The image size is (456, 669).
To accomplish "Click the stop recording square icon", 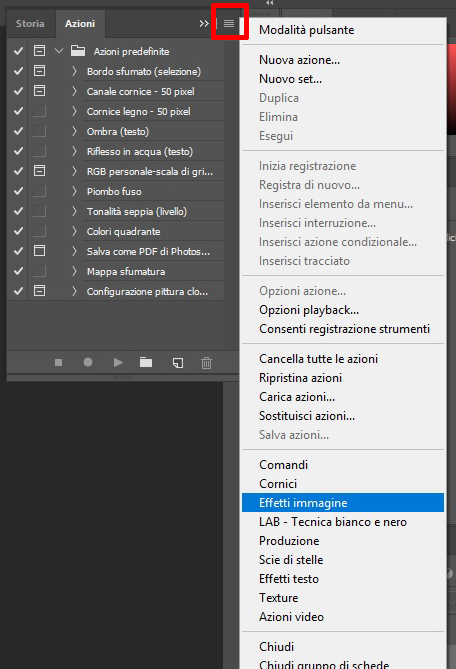I will [58, 363].
